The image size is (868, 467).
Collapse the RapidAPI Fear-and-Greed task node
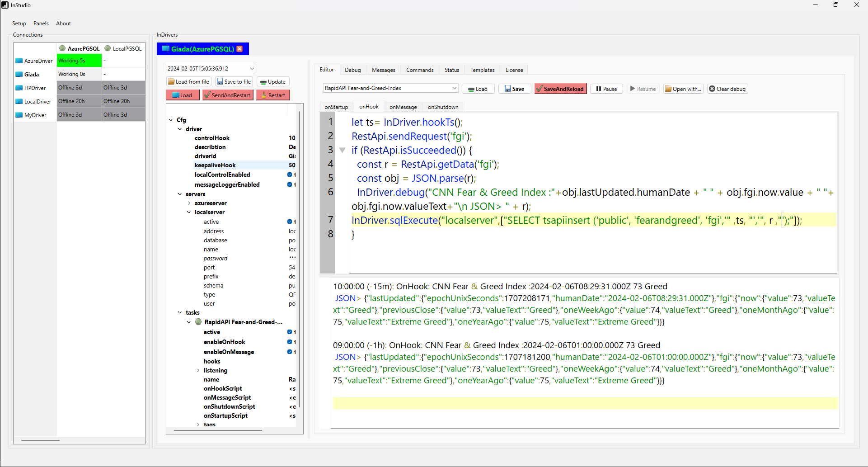189,322
